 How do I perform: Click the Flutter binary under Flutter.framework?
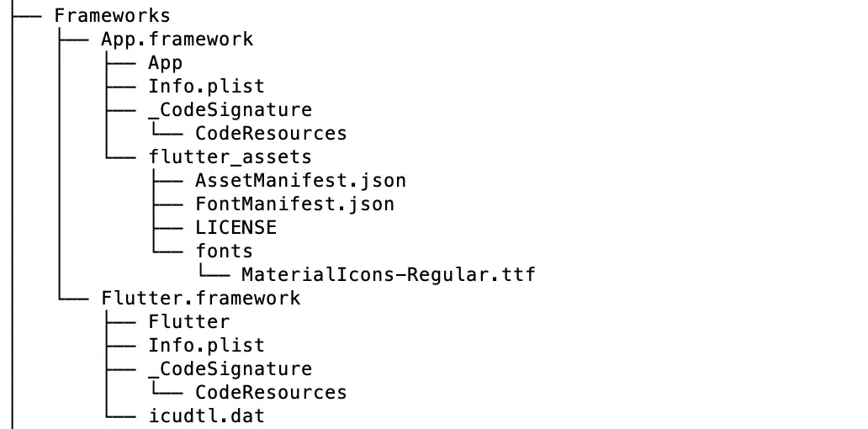(188, 321)
